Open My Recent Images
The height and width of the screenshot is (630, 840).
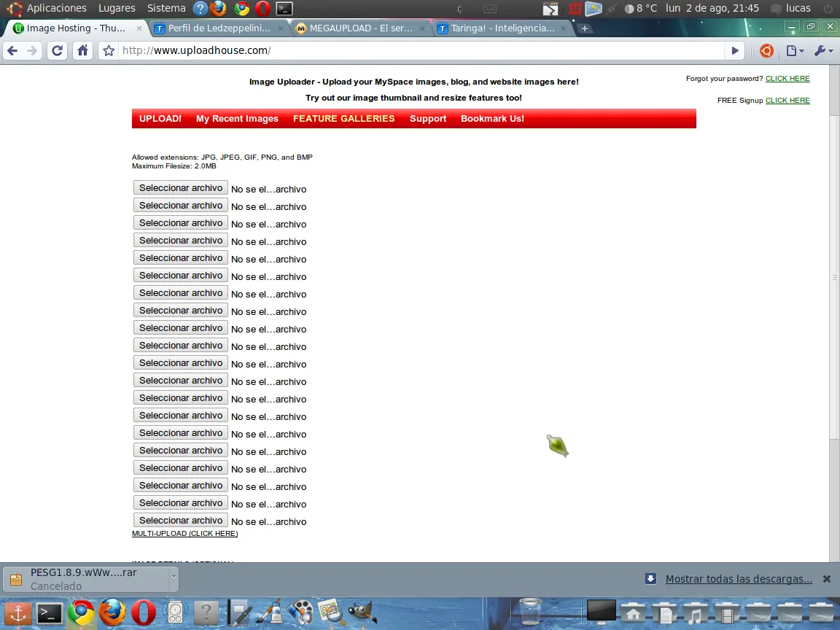(x=237, y=118)
